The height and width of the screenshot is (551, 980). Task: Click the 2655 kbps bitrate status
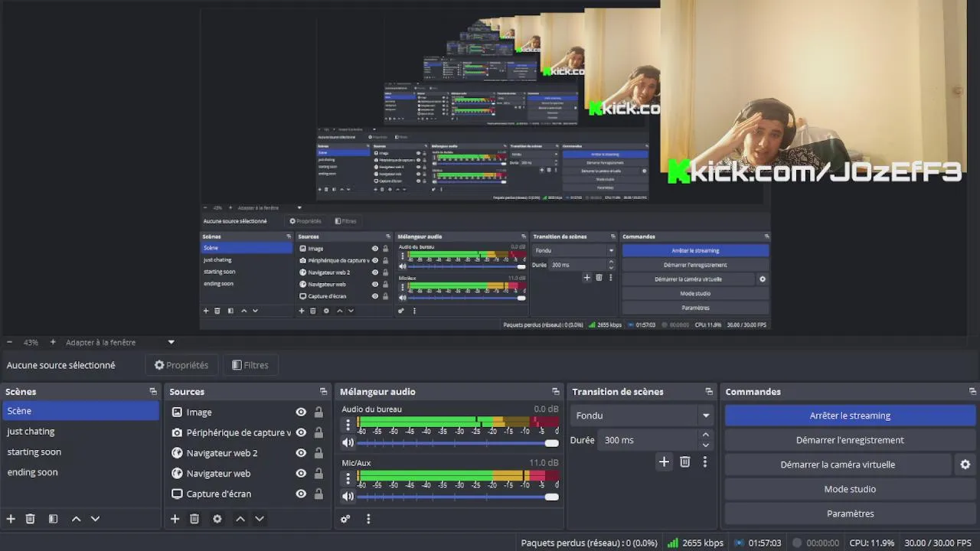click(695, 543)
